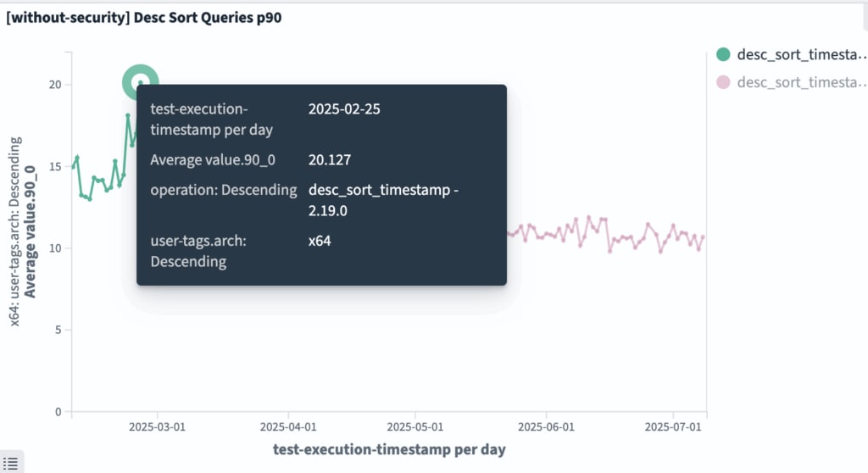
Task: Toggle the green desc_sort_timesta series label
Action: click(x=801, y=54)
